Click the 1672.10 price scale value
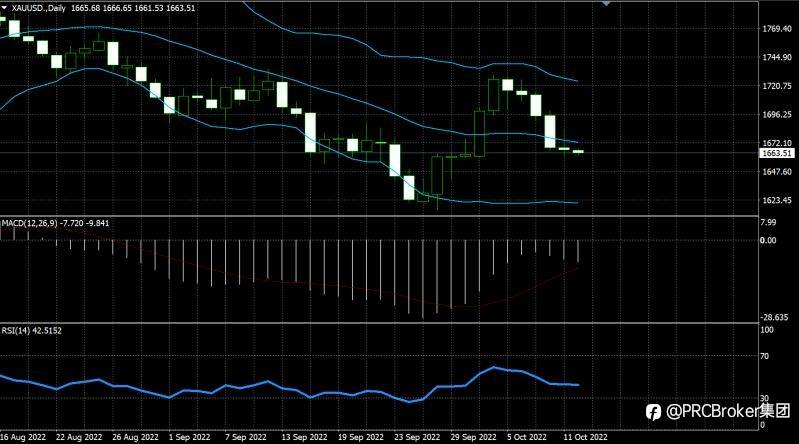This screenshot has width=800, height=444. click(777, 143)
